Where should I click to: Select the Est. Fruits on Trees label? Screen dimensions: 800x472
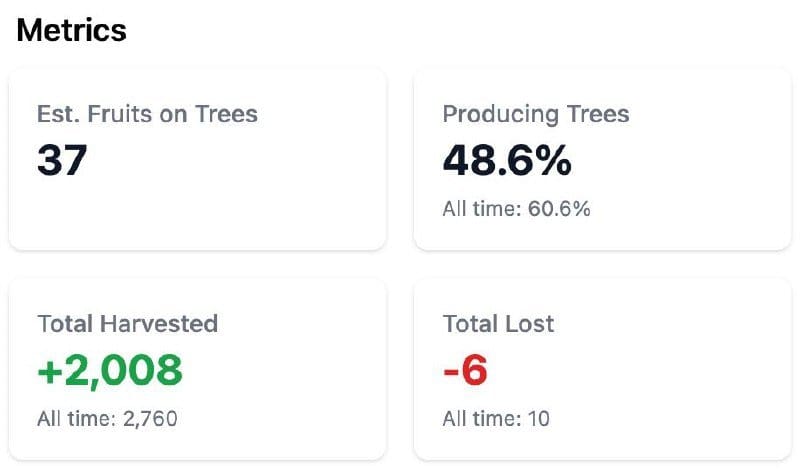click(x=147, y=114)
